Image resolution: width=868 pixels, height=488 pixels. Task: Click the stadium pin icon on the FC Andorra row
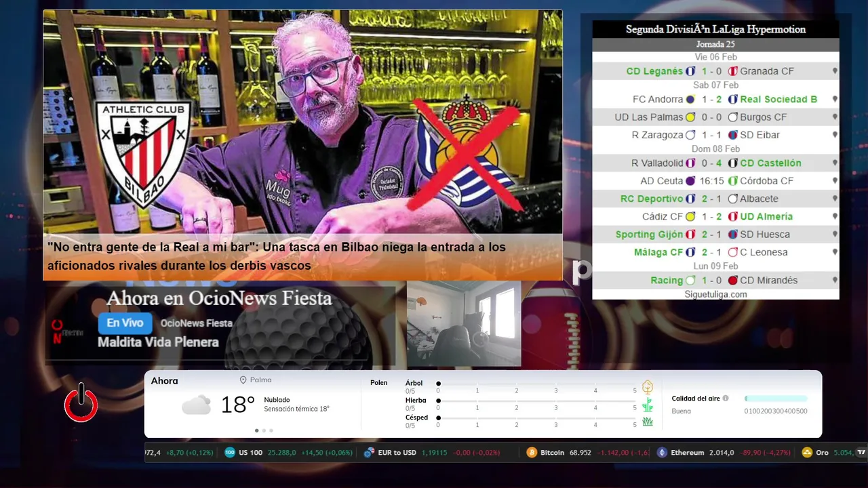[835, 99]
